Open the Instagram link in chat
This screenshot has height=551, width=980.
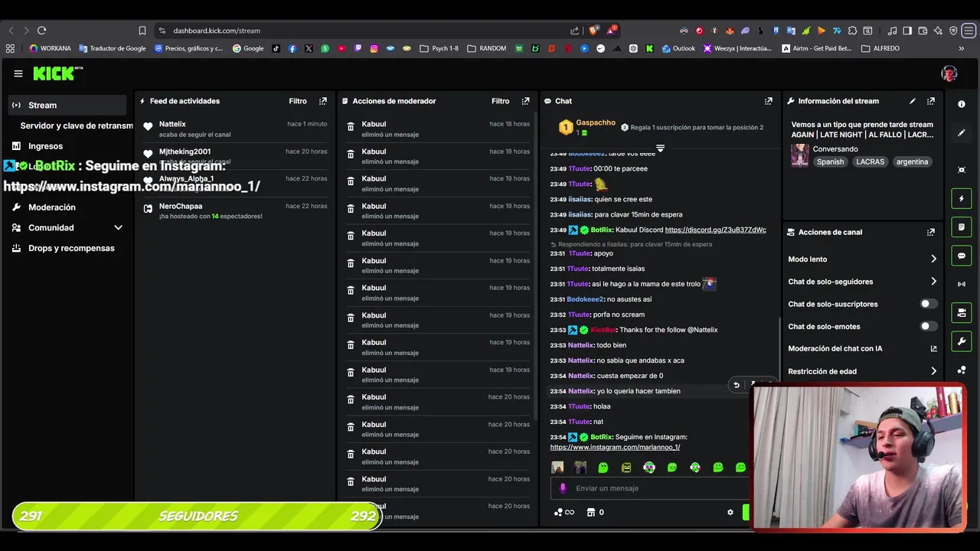click(x=615, y=447)
